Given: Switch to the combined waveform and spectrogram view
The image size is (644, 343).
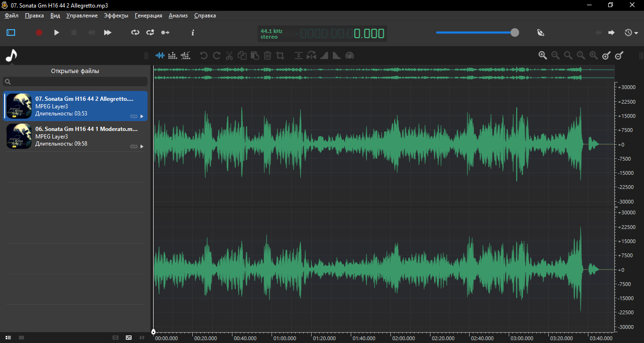Looking at the screenshot, I should coord(185,56).
